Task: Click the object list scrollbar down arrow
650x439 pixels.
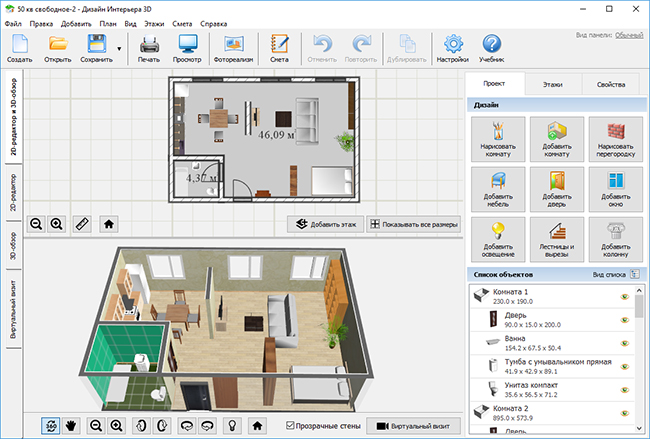Action: [x=639, y=428]
